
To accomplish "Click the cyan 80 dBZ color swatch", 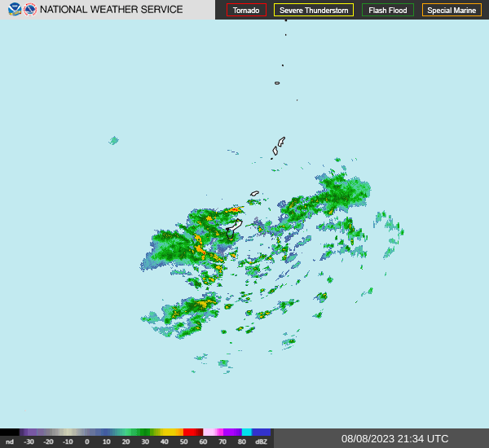I will coord(247,432).
